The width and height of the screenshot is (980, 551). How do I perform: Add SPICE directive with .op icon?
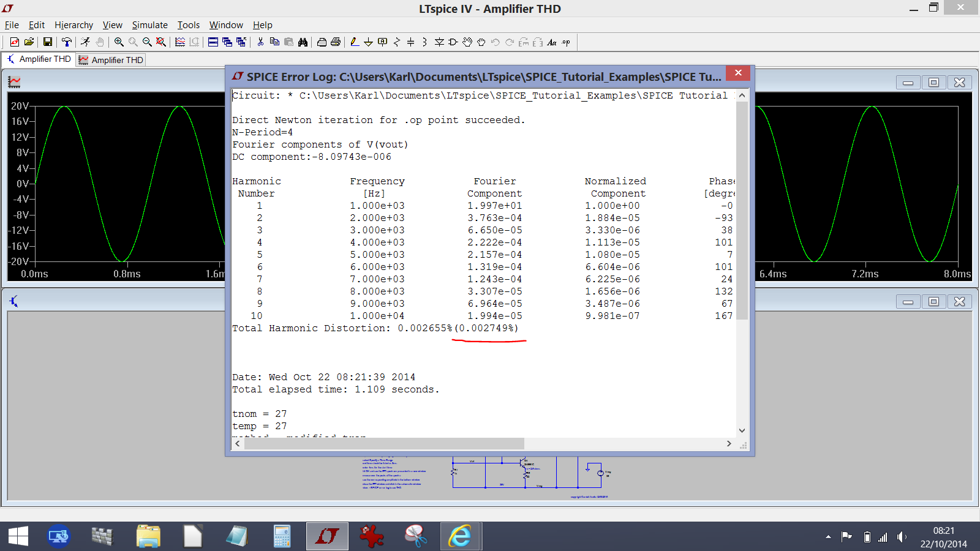566,42
